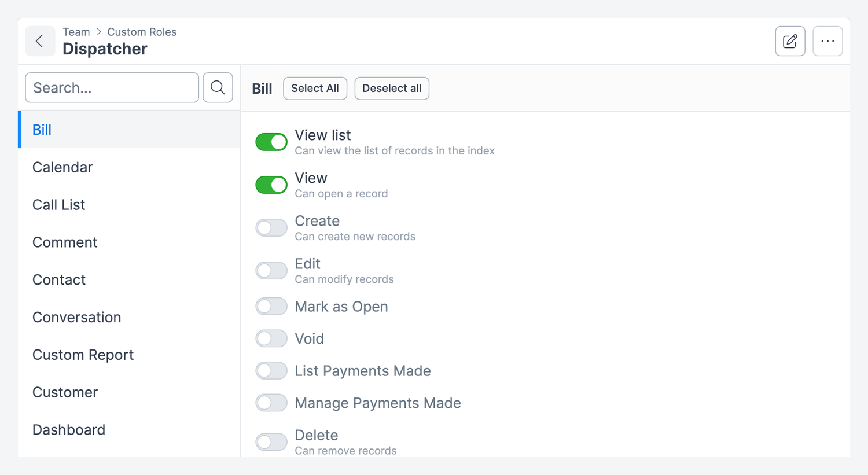Viewport: 868px width, 475px height.
Task: Select Calendar in the sidebar
Action: click(x=129, y=167)
